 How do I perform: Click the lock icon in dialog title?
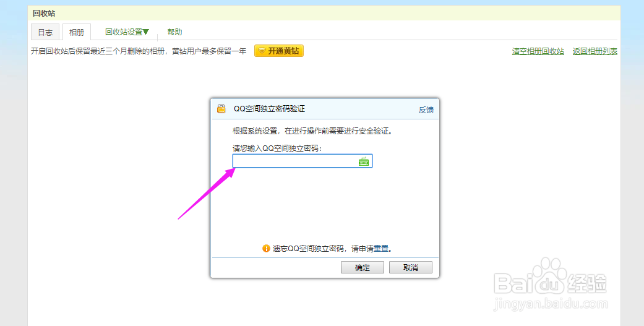point(221,108)
